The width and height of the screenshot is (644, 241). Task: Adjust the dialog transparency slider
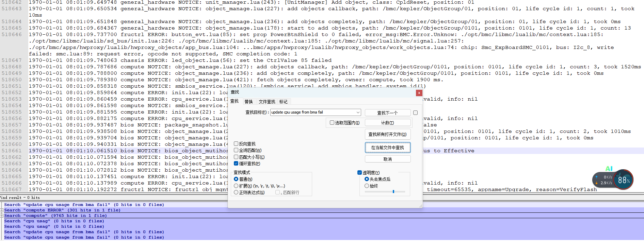[393, 192]
